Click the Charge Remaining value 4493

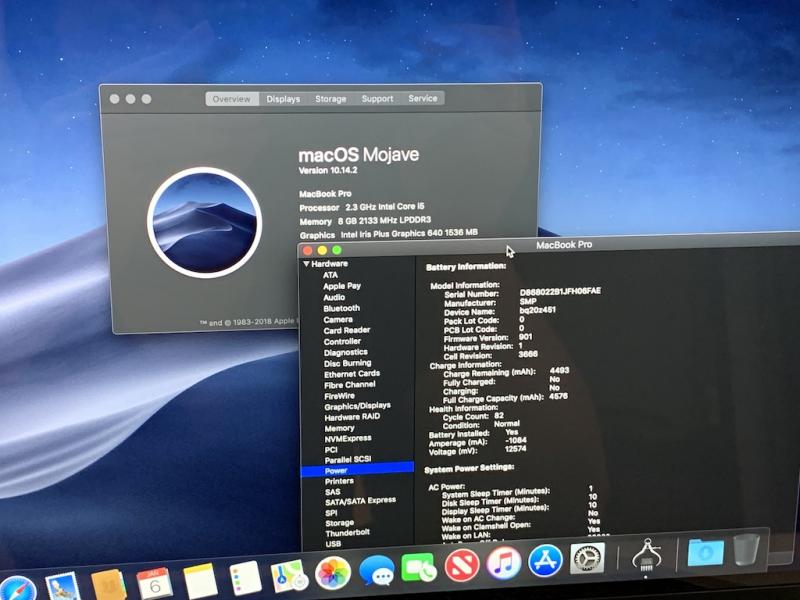point(559,370)
